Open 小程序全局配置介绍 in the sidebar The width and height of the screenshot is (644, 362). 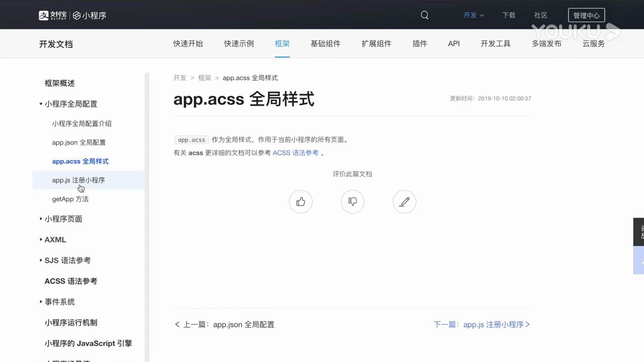82,124
